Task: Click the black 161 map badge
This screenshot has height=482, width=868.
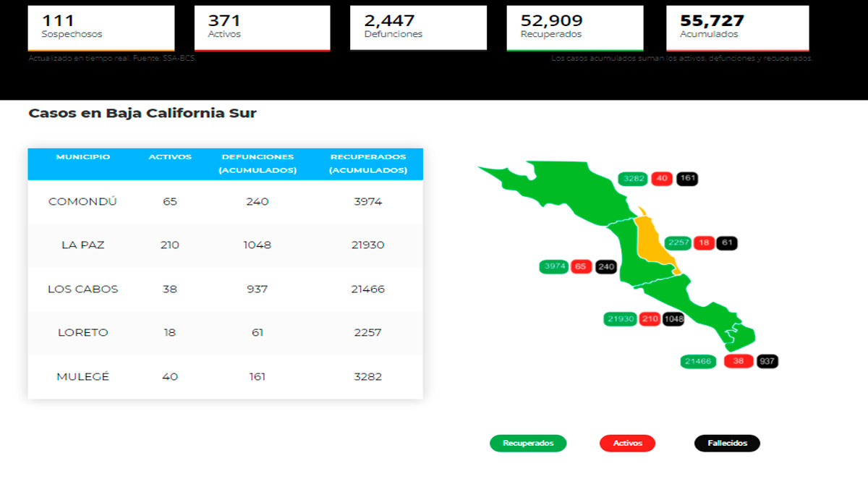Action: [x=688, y=178]
